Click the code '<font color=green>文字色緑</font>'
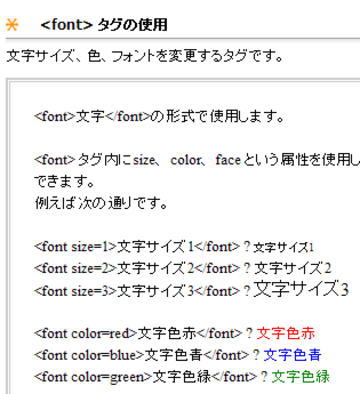Viewport: 360px width, 394px height. pos(146,377)
